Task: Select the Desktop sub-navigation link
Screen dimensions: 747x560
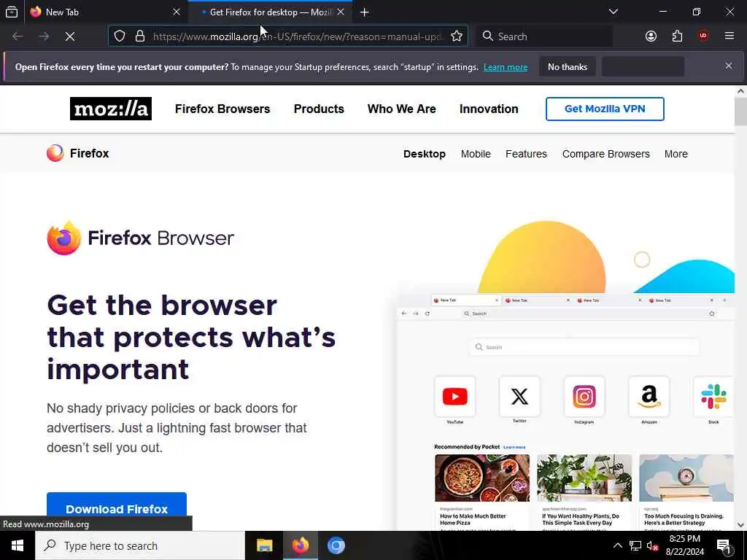Action: pos(425,154)
